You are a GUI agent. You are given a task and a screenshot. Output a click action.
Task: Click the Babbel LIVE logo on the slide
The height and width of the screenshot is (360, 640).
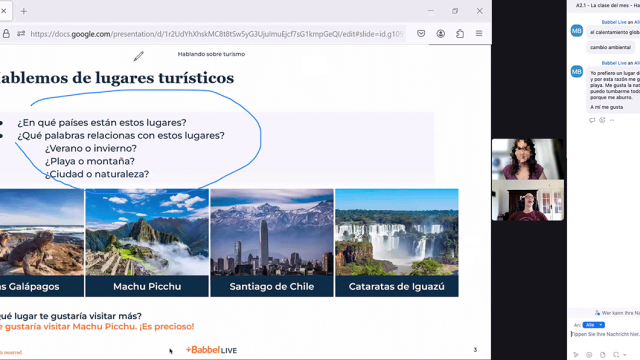tap(211, 350)
